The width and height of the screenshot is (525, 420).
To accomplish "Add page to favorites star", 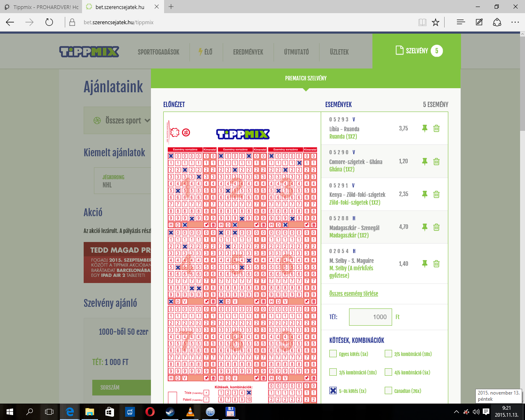I will point(436,22).
